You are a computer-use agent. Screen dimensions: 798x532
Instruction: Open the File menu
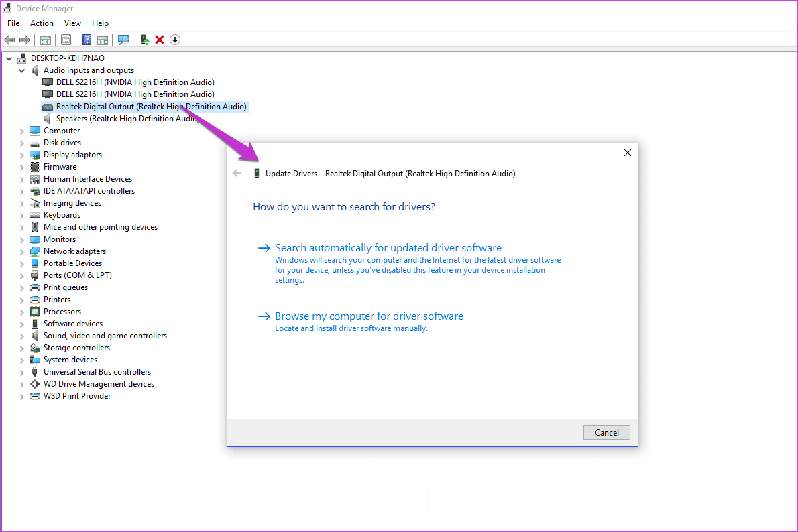(x=13, y=23)
